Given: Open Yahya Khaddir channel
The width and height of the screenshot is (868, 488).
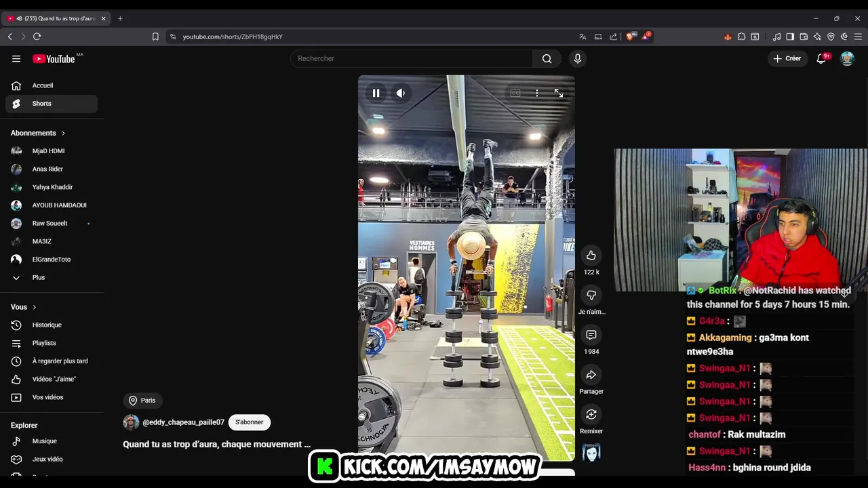Looking at the screenshot, I should (52, 187).
